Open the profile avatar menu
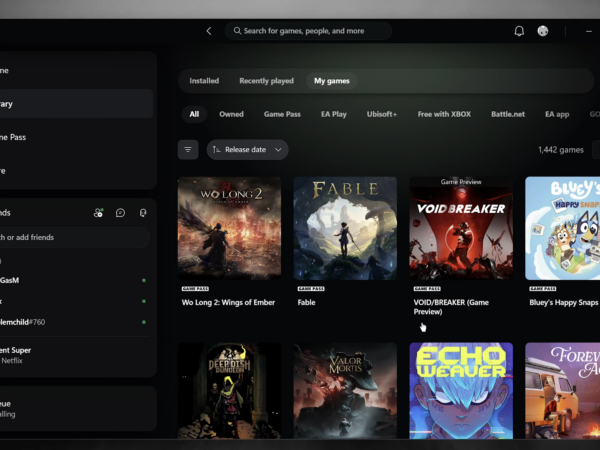The height and width of the screenshot is (450, 600). (543, 31)
